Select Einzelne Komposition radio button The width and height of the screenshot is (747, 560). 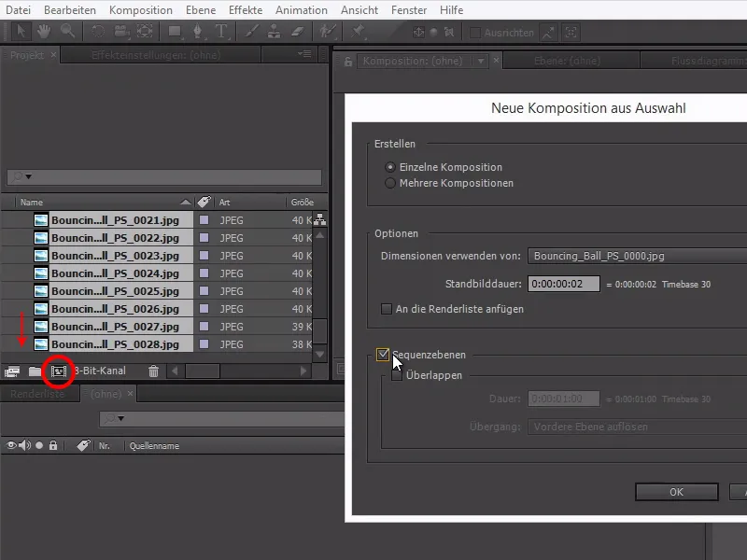pyautogui.click(x=390, y=167)
